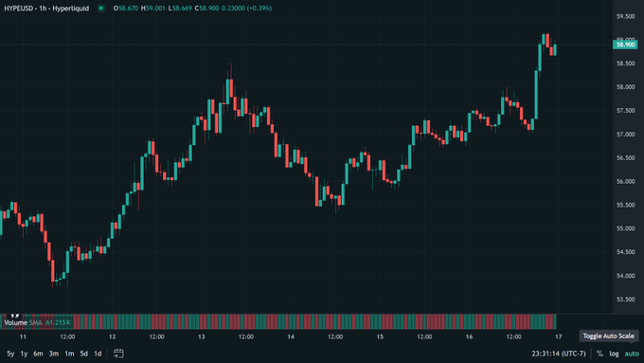Click the green market status dot
Image resolution: width=644 pixels, height=363 pixels.
[100, 9]
